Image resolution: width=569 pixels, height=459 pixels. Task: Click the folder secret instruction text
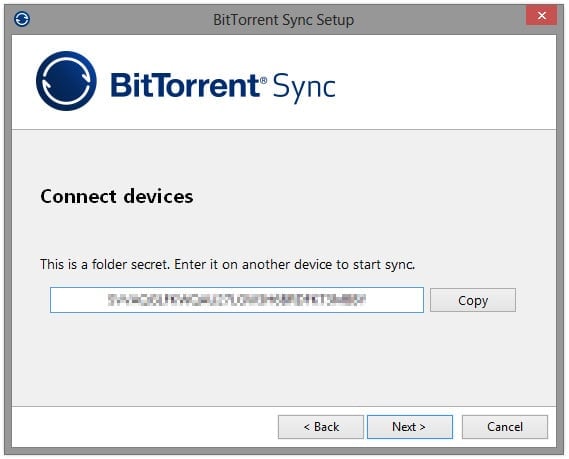pyautogui.click(x=227, y=265)
